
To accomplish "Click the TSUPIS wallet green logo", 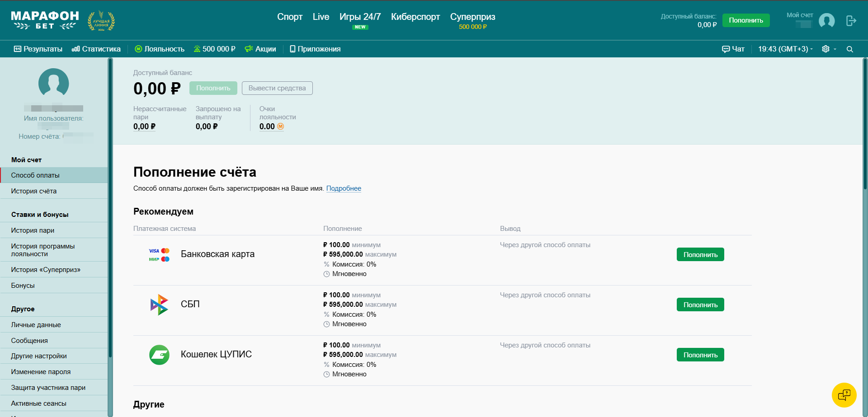I will coord(159,355).
